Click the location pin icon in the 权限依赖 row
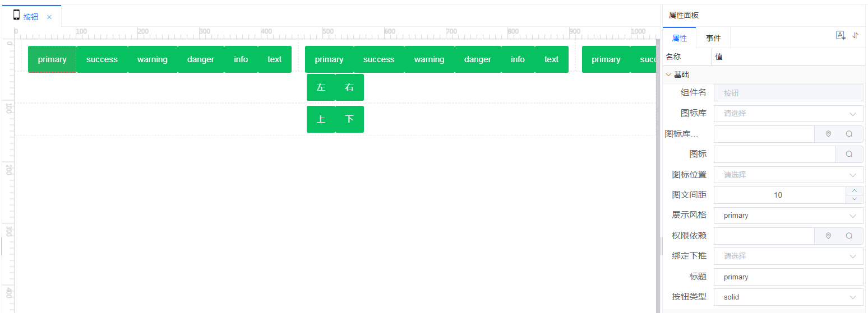 pos(828,236)
